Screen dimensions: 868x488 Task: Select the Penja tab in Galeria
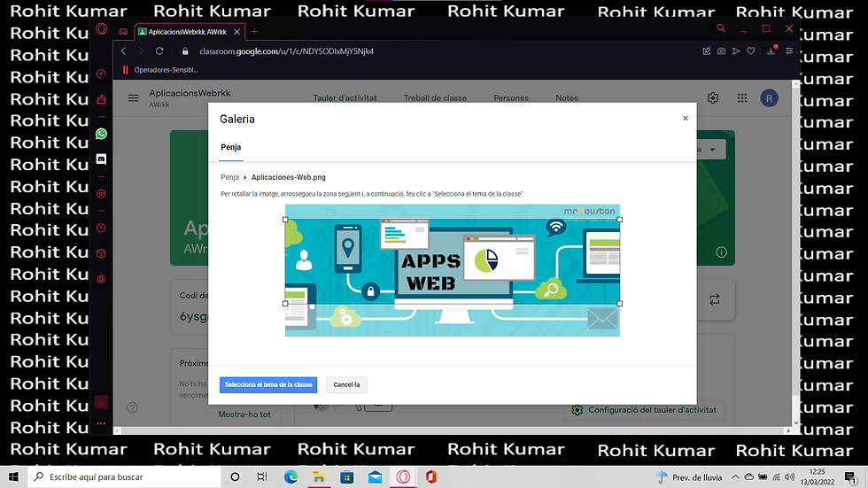(x=231, y=147)
